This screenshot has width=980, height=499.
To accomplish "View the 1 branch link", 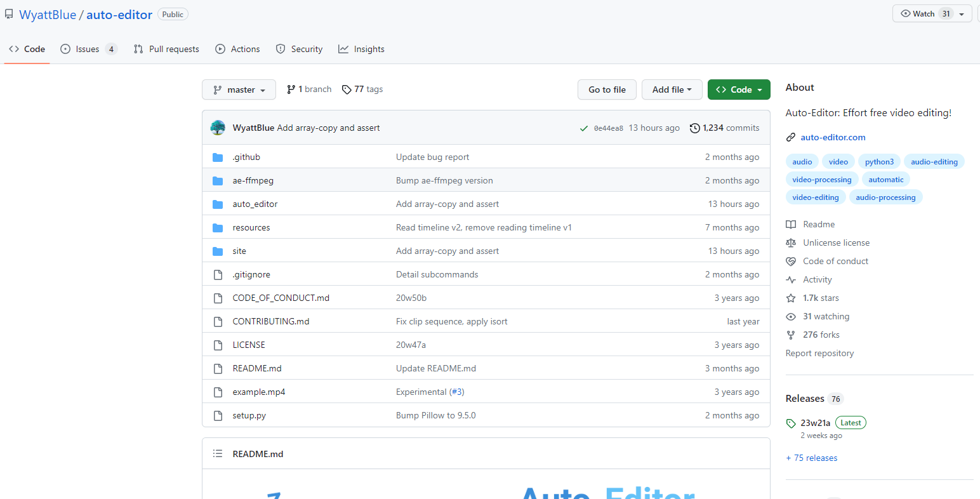I will pyautogui.click(x=309, y=90).
